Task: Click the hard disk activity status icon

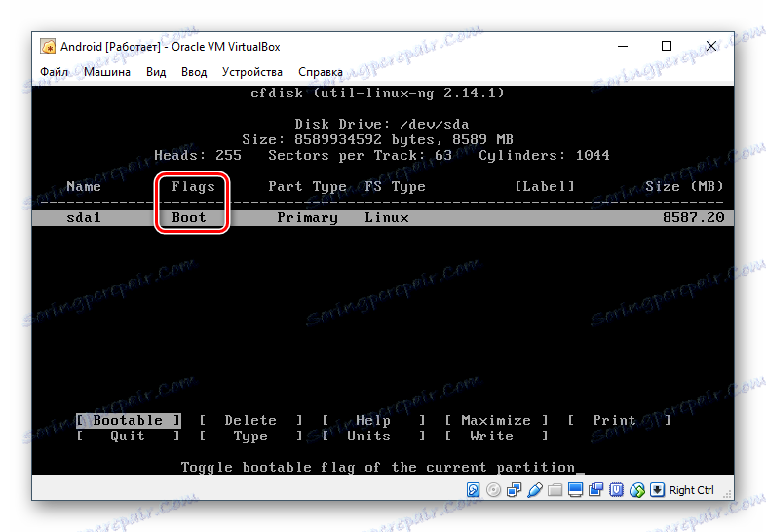Action: tap(473, 489)
